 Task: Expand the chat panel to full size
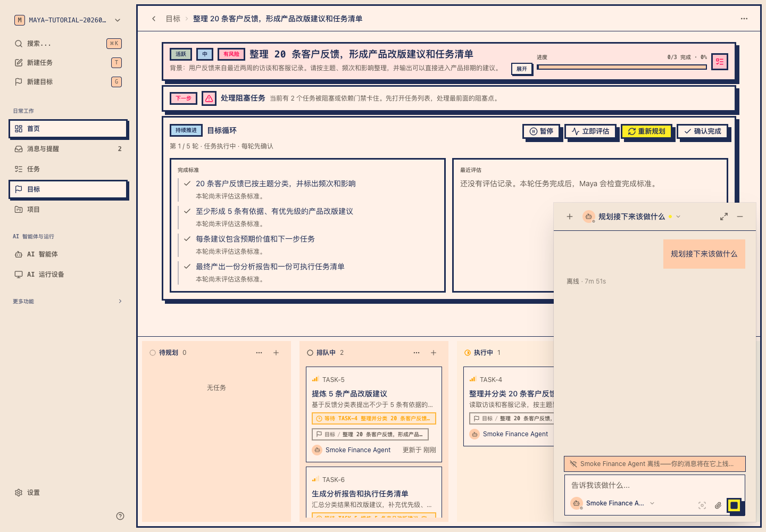724,217
